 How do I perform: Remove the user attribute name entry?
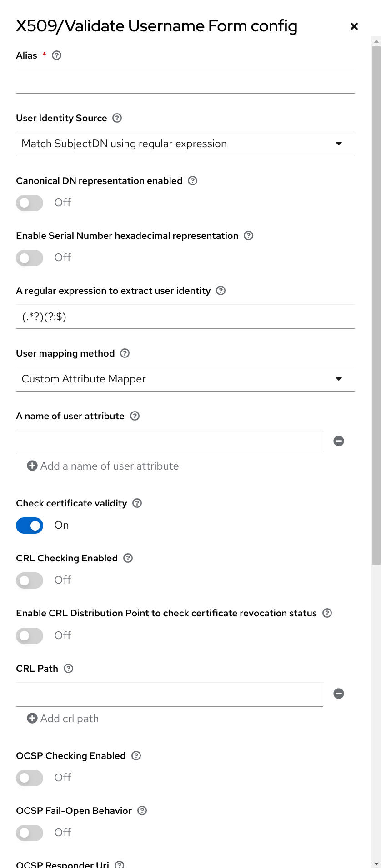pos(339,441)
